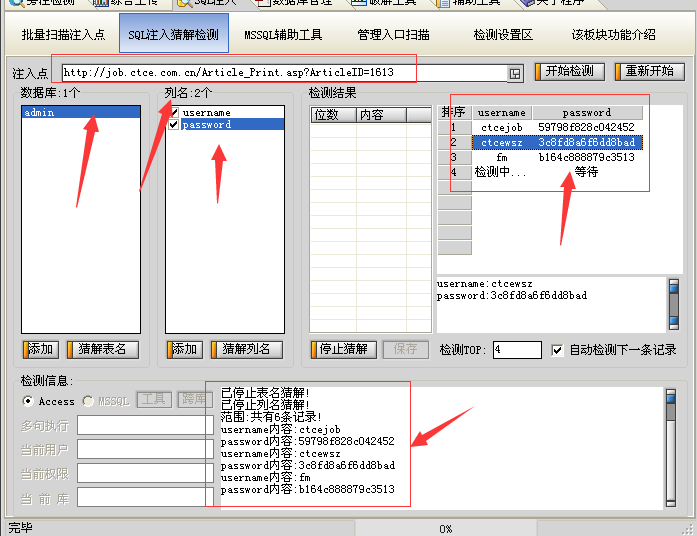Click the 保存 button
Image resolution: width=697 pixels, height=536 pixels.
coord(405,349)
